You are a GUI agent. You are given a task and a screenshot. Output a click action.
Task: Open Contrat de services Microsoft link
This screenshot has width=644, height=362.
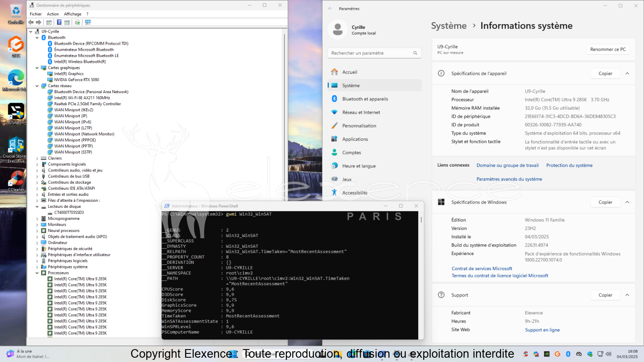[482, 269]
